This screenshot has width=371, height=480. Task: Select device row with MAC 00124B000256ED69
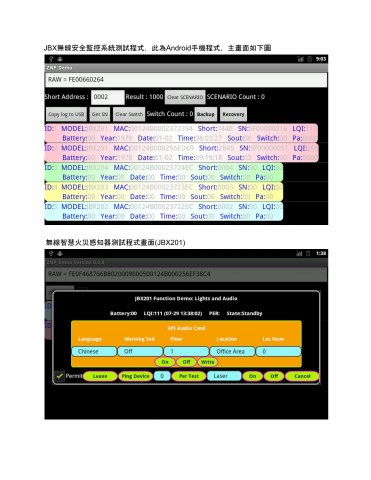(x=182, y=153)
